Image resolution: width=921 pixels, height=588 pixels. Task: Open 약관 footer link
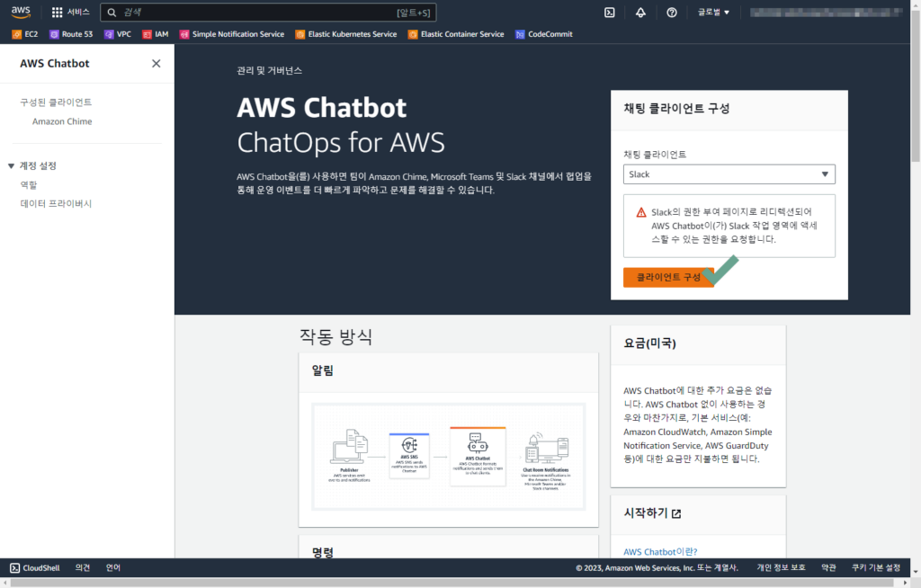(x=828, y=568)
